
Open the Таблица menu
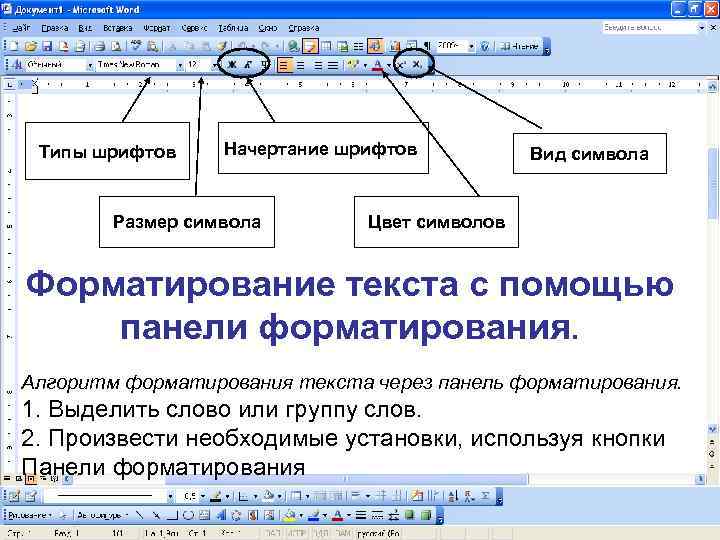(x=233, y=28)
